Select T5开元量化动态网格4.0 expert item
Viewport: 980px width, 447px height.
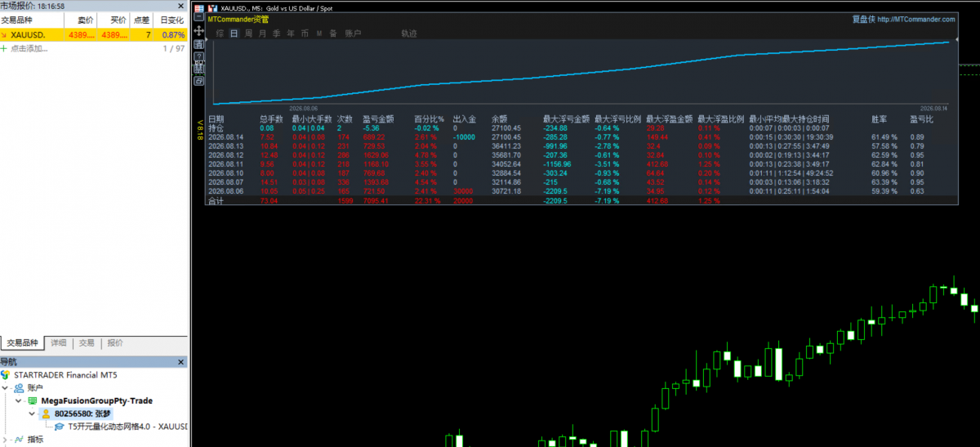(127, 427)
